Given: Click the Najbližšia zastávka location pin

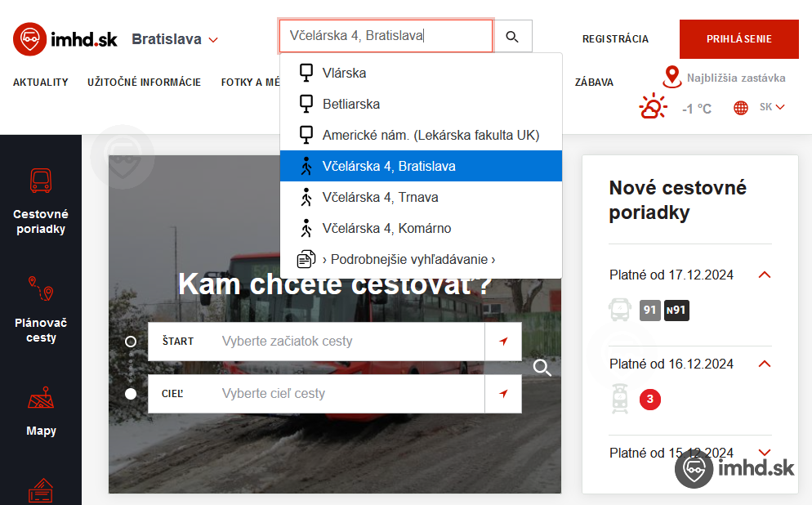Looking at the screenshot, I should click(x=671, y=78).
